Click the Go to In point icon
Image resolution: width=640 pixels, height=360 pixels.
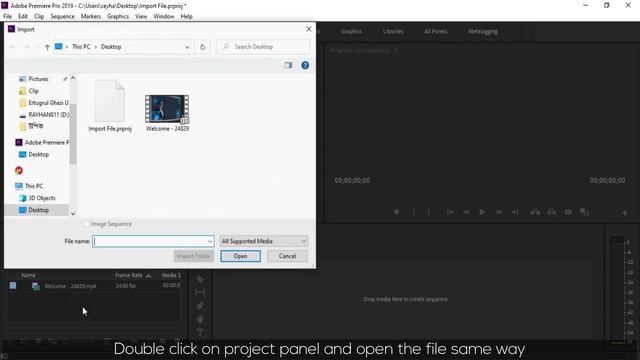(x=450, y=212)
